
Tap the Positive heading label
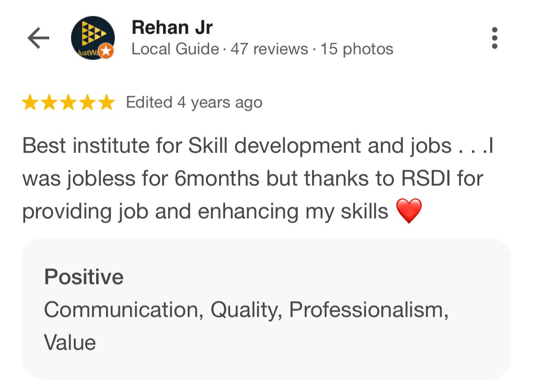click(83, 276)
